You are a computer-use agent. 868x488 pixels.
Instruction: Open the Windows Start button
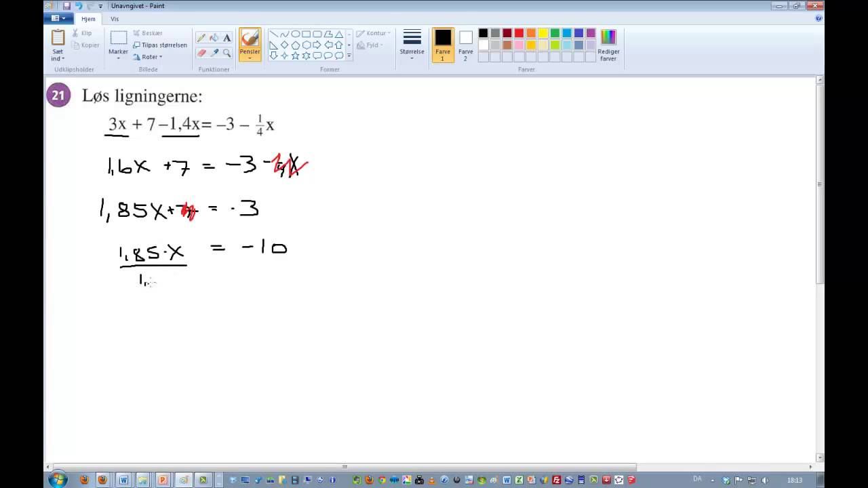click(58, 480)
